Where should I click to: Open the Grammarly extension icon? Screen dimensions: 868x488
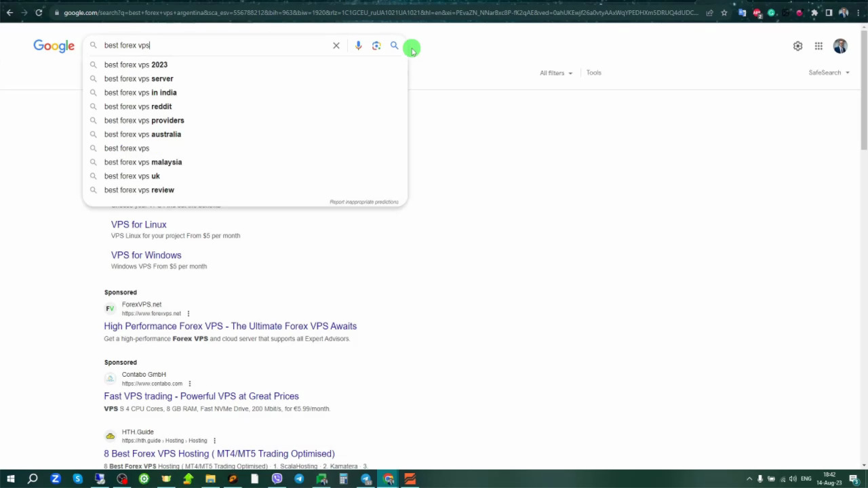771,12
